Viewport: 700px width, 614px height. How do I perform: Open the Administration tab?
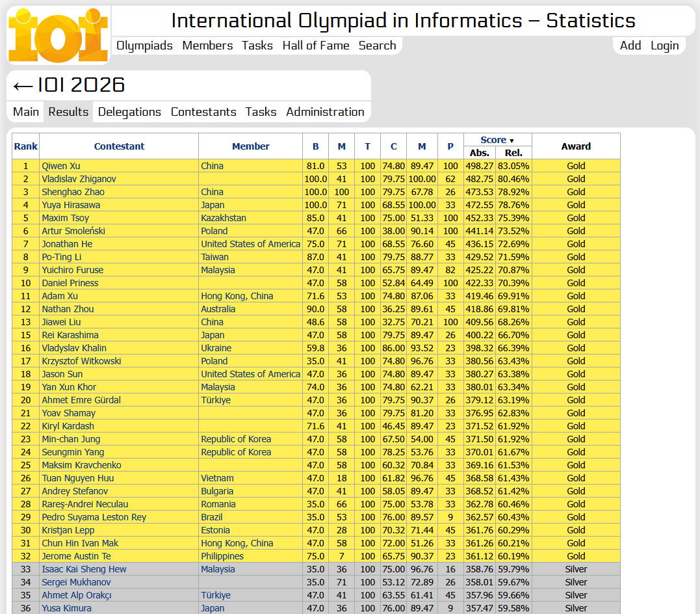pos(325,112)
